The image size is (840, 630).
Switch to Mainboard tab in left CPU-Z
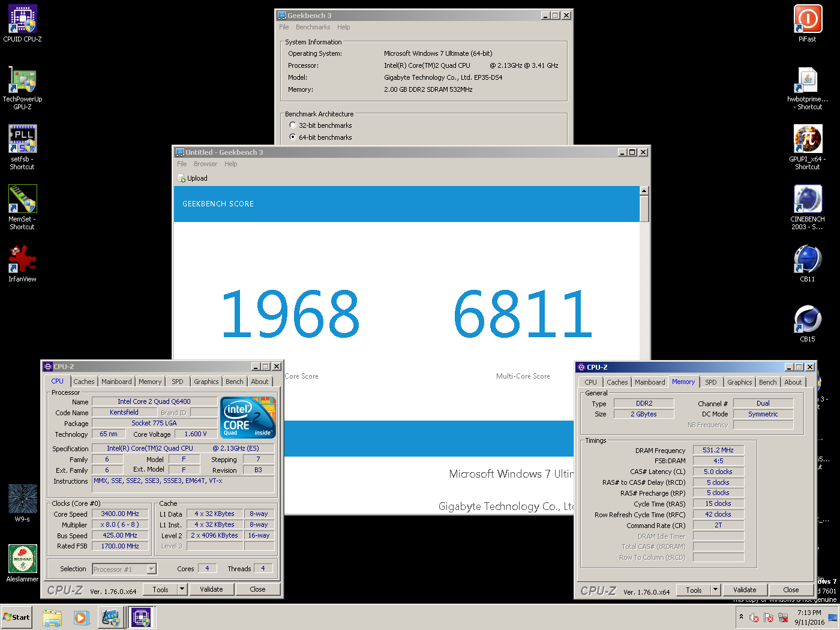coord(116,382)
